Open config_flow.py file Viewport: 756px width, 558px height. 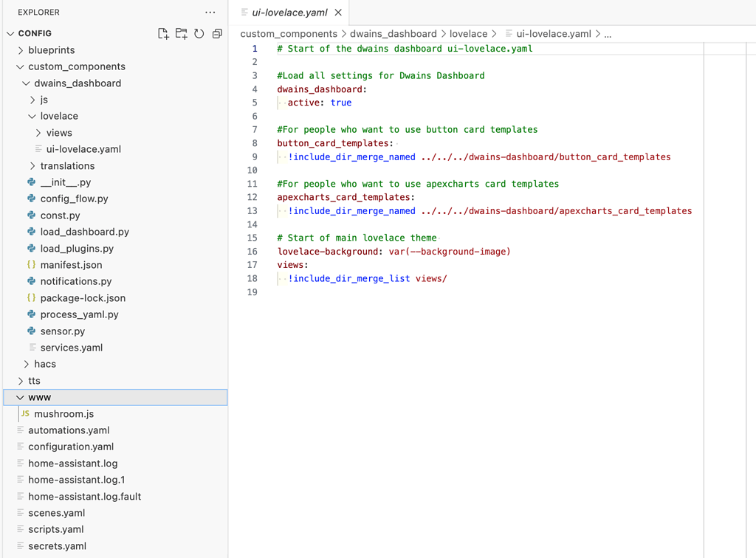(75, 199)
